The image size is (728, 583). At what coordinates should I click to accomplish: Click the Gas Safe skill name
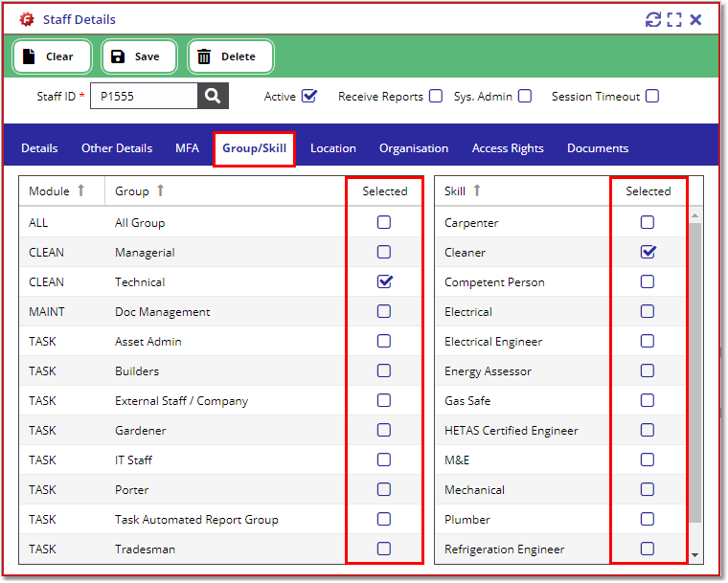click(x=467, y=400)
